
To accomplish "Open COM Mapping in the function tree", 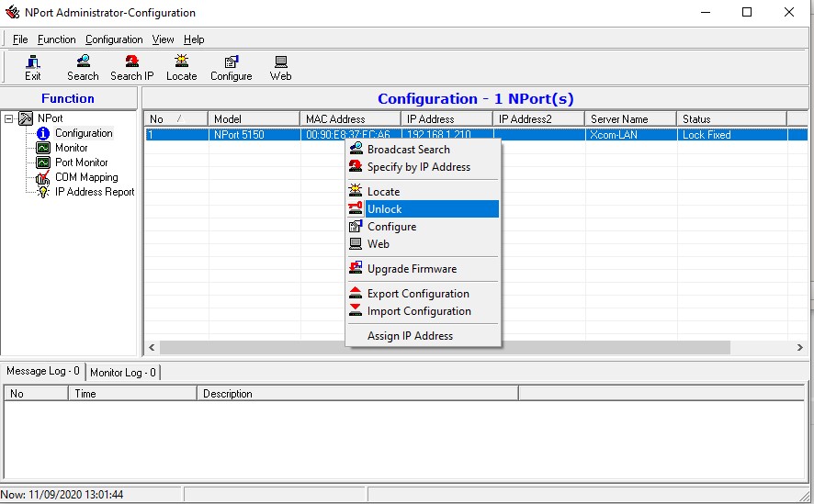I will [x=85, y=177].
